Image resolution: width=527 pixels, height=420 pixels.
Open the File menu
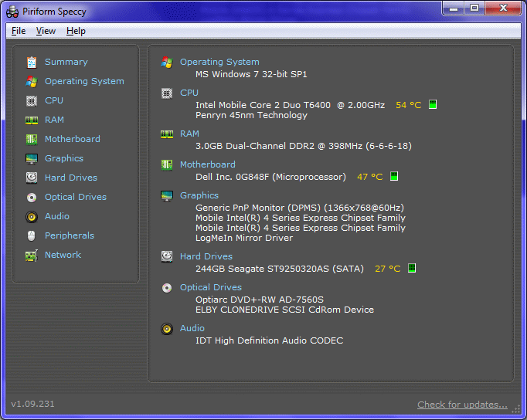point(19,31)
